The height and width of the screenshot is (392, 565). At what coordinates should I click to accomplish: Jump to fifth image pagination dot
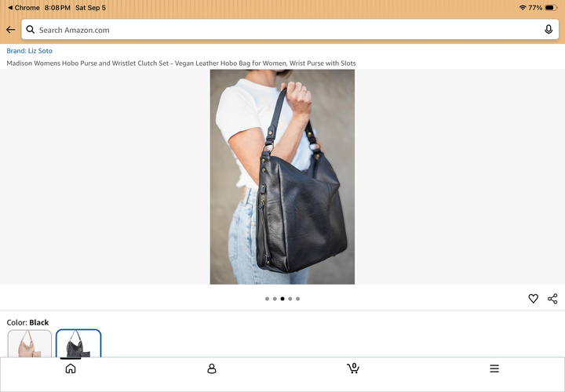(x=297, y=299)
